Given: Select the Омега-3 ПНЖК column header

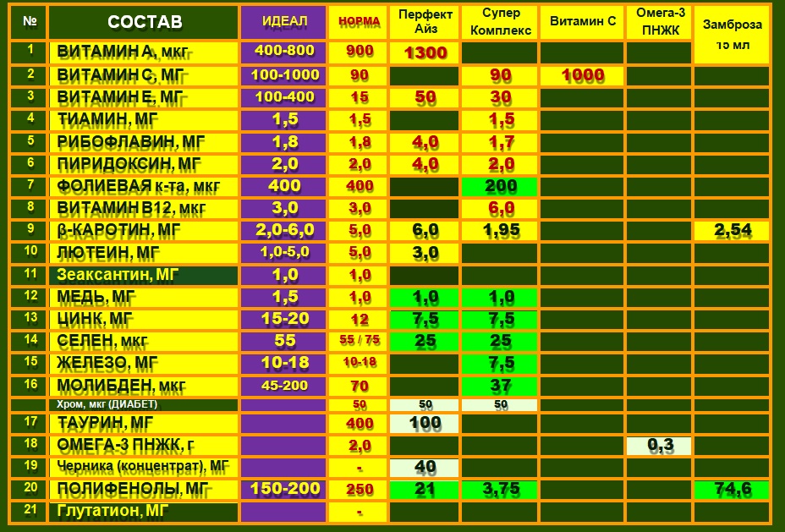Looking at the screenshot, I should click(658, 22).
